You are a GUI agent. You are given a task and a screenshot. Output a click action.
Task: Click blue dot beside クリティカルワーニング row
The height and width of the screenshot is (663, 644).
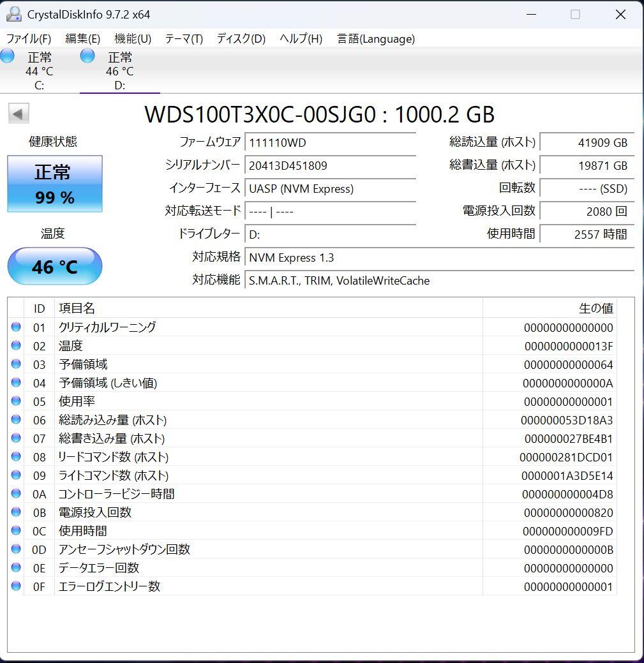click(16, 327)
